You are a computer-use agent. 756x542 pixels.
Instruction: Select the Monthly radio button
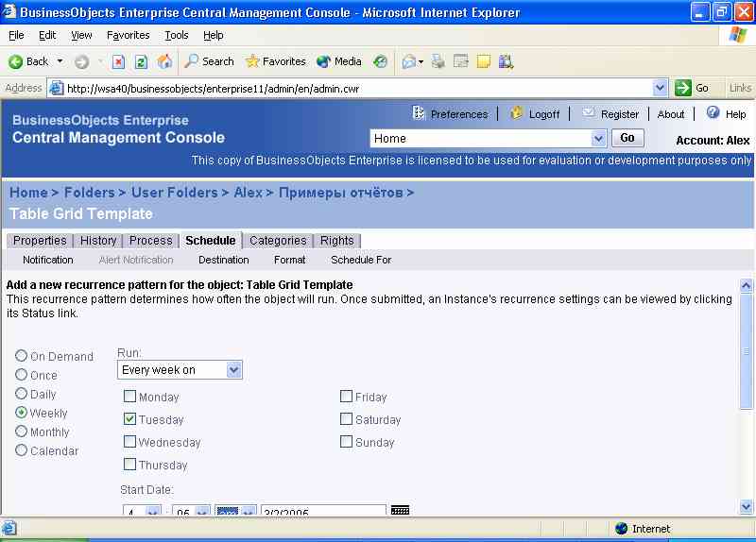pyautogui.click(x=21, y=432)
